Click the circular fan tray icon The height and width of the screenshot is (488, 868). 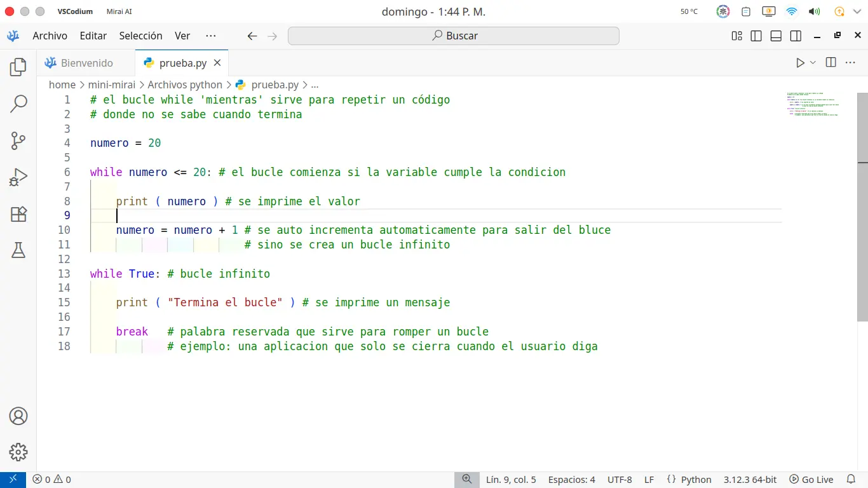click(723, 11)
